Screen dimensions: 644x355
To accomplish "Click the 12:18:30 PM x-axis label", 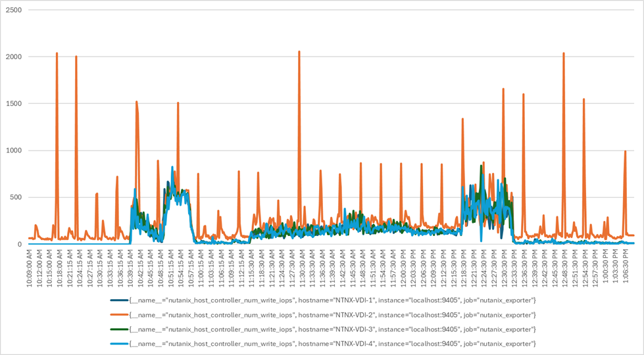I will pyautogui.click(x=464, y=270).
